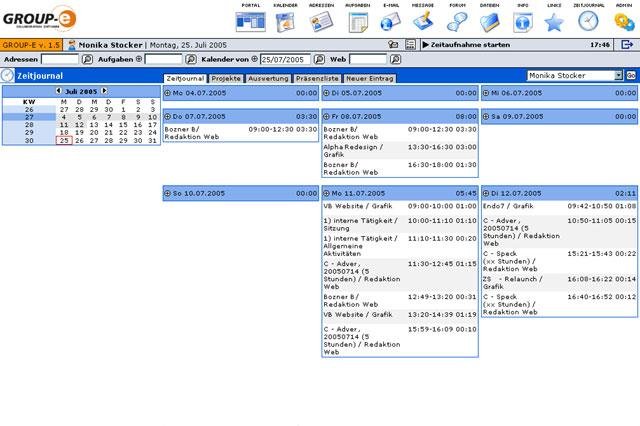Open the Adressen module icon
Viewport: 640px width, 426px height.
(322, 21)
